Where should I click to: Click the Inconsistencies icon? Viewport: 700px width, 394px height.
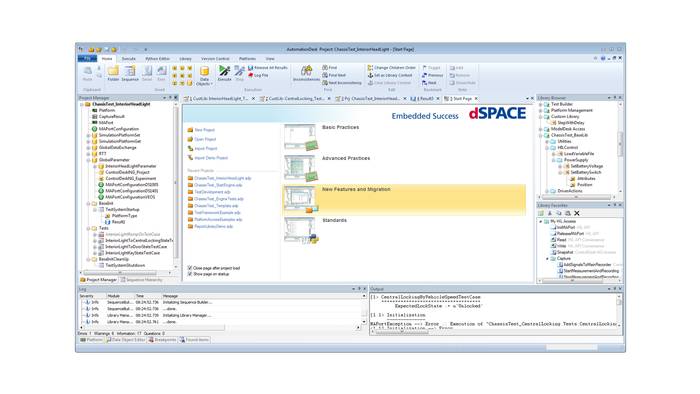click(306, 71)
